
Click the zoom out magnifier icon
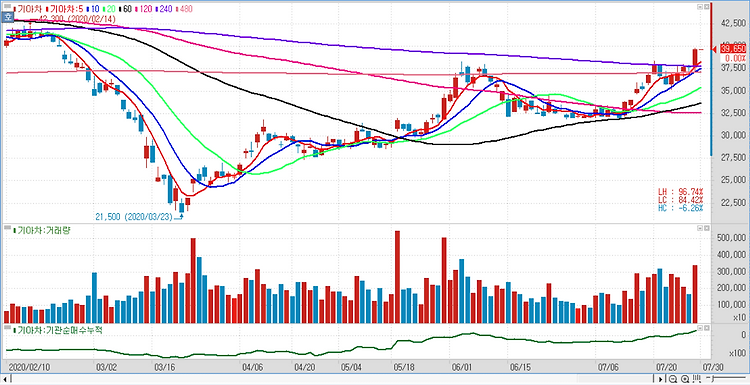click(674, 380)
